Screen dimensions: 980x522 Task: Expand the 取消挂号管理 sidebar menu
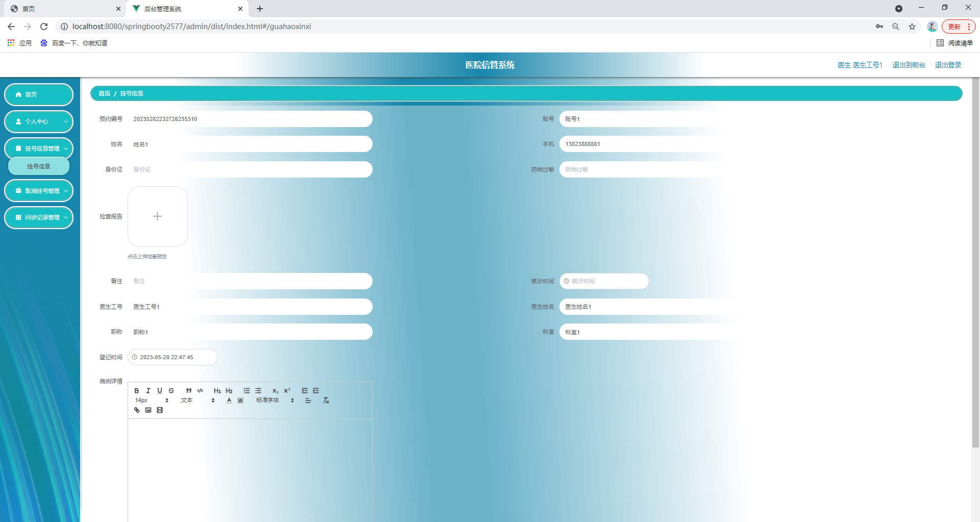point(39,191)
